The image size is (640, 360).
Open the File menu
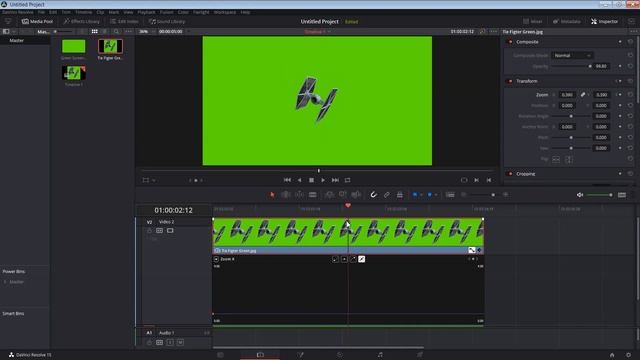41,12
